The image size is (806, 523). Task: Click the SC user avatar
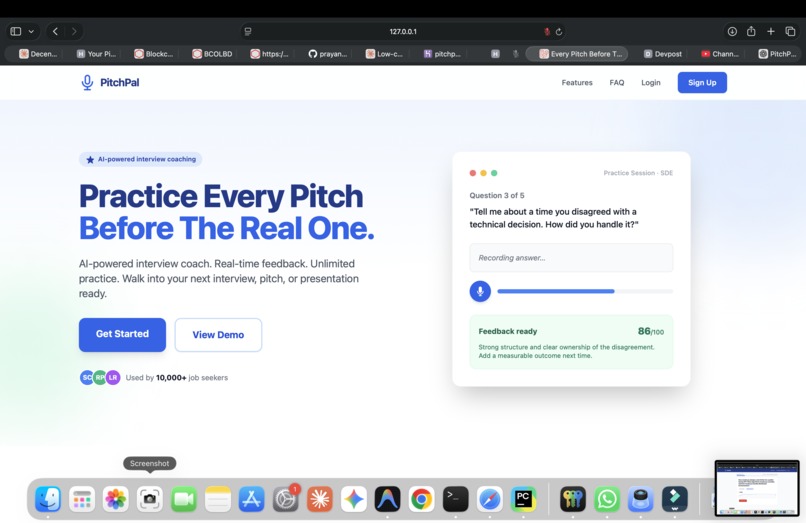(x=87, y=377)
